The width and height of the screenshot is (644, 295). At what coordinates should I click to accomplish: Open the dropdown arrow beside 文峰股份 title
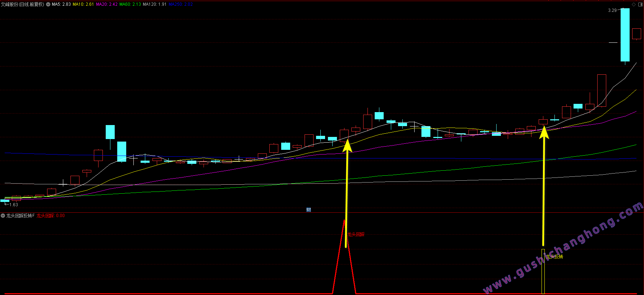pos(48,4)
